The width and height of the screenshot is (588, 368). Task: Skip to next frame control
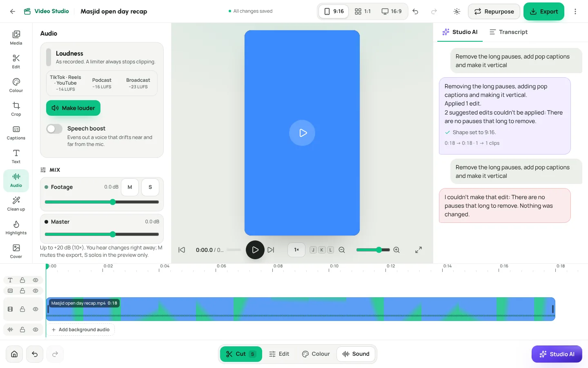coord(271,250)
